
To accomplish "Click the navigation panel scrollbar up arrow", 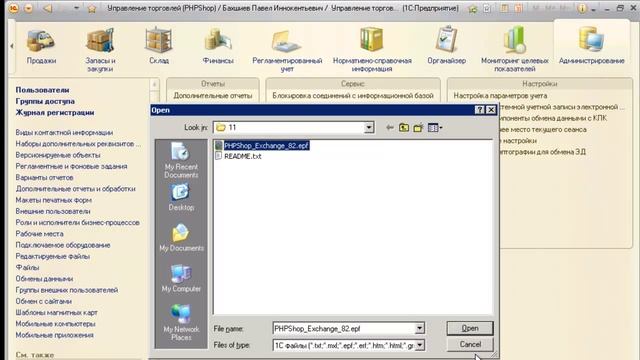I will [154, 84].
